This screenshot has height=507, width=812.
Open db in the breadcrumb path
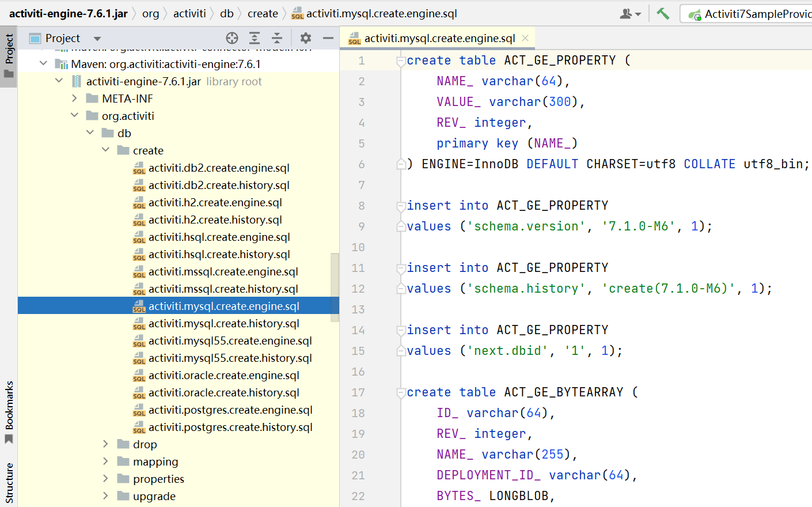[227, 13]
